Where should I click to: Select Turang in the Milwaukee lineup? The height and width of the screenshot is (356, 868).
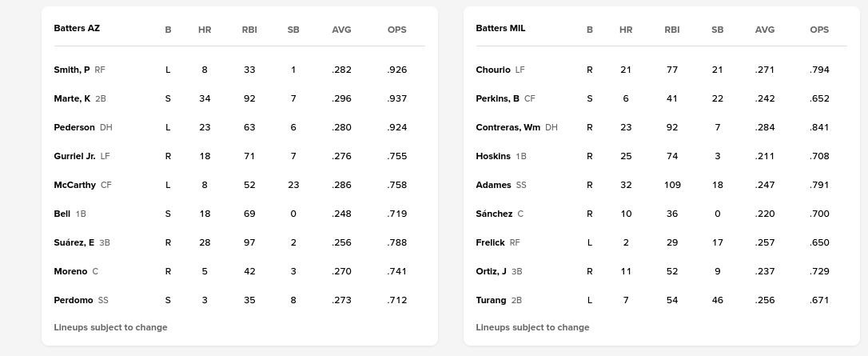coord(491,300)
